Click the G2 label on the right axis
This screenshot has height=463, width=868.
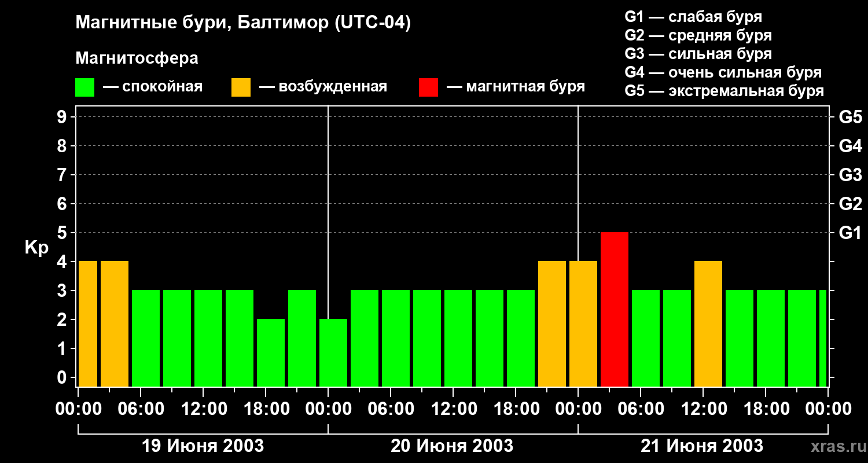coord(850,204)
